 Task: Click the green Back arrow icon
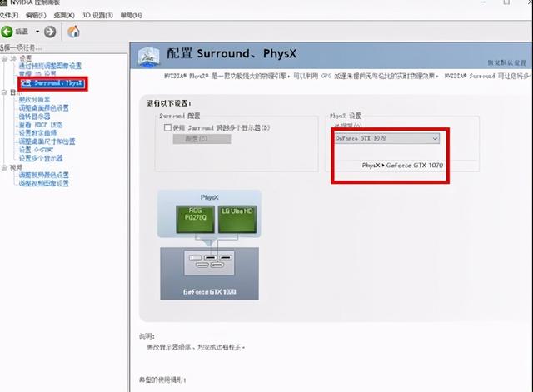[x=7, y=32]
